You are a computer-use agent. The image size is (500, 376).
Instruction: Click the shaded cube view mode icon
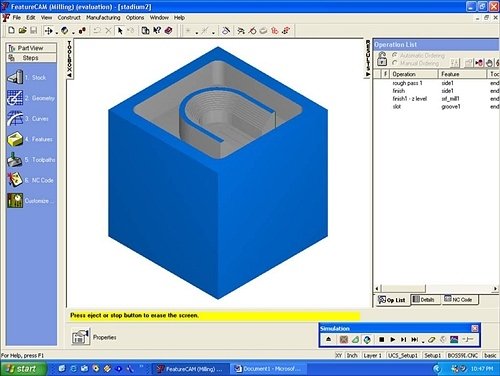(x=65, y=31)
